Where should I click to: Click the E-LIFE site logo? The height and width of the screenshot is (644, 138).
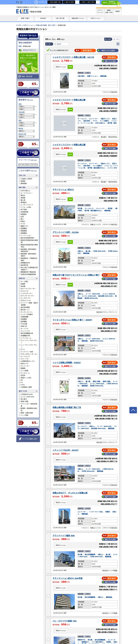point(22,11)
